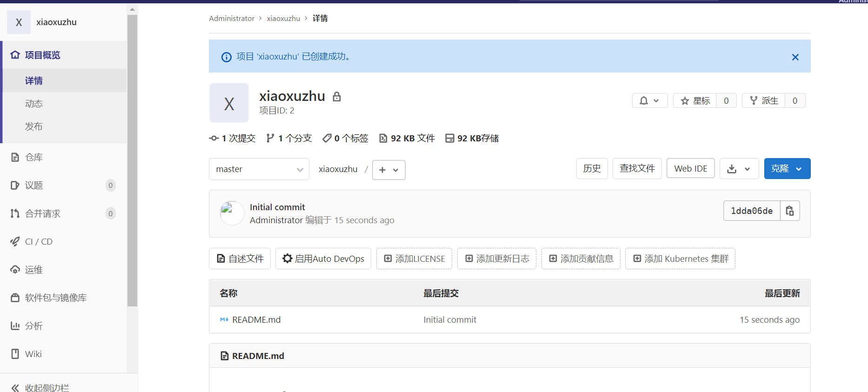
Task: Click the packages (软件包与镜像库) icon
Action: (x=15, y=298)
